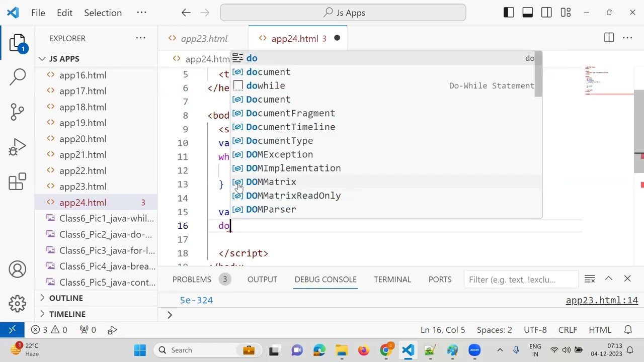Switch to the OUTPUT panel tab
This screenshot has width=644, height=362.
[262, 280]
